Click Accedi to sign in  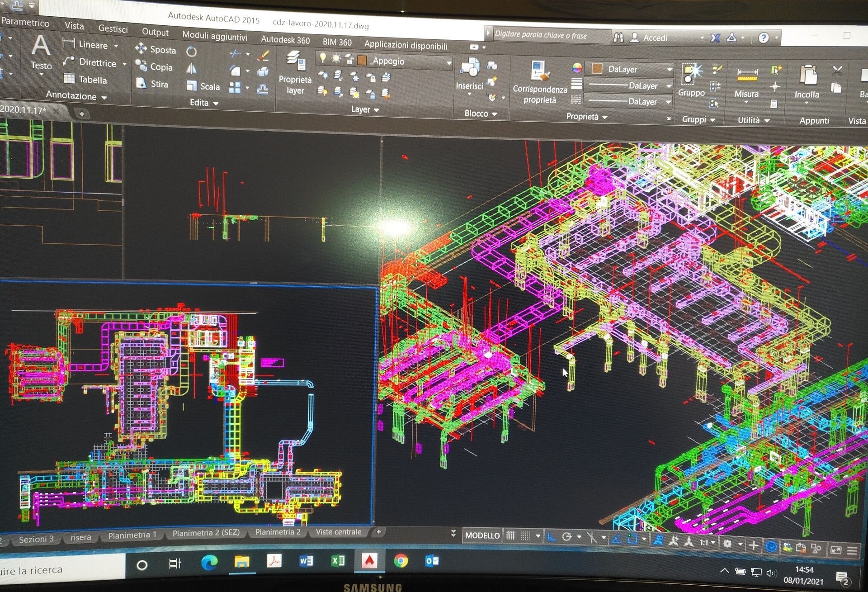[x=655, y=38]
